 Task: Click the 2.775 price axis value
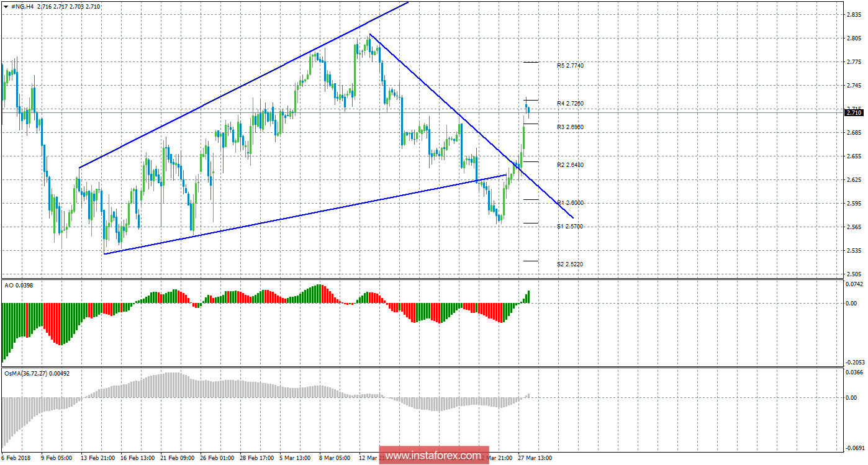coord(854,61)
